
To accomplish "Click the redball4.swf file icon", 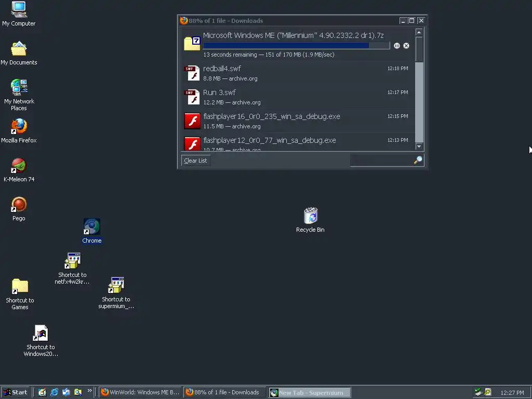I will pyautogui.click(x=192, y=73).
